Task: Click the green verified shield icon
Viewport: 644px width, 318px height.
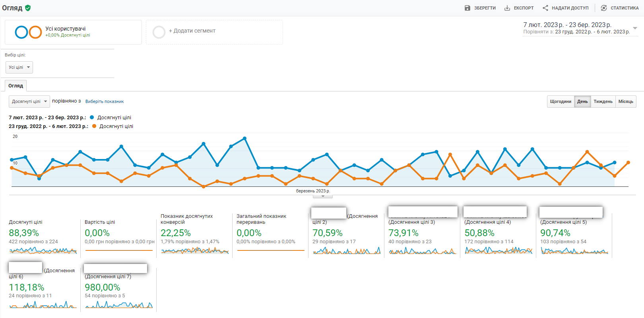Action: pyautogui.click(x=28, y=8)
